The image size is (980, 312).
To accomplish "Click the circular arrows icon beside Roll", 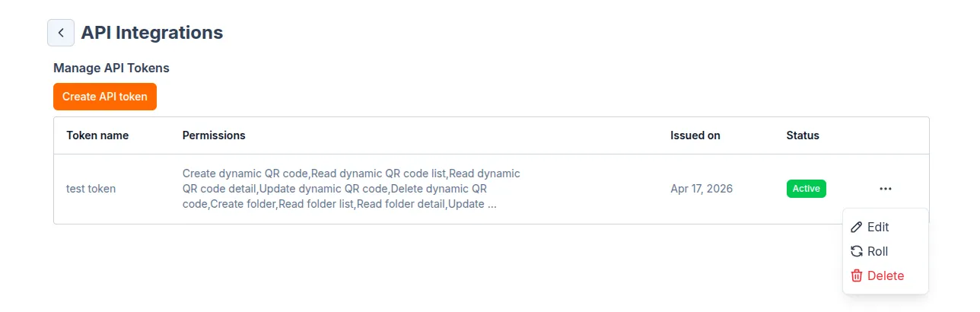I will (x=857, y=251).
